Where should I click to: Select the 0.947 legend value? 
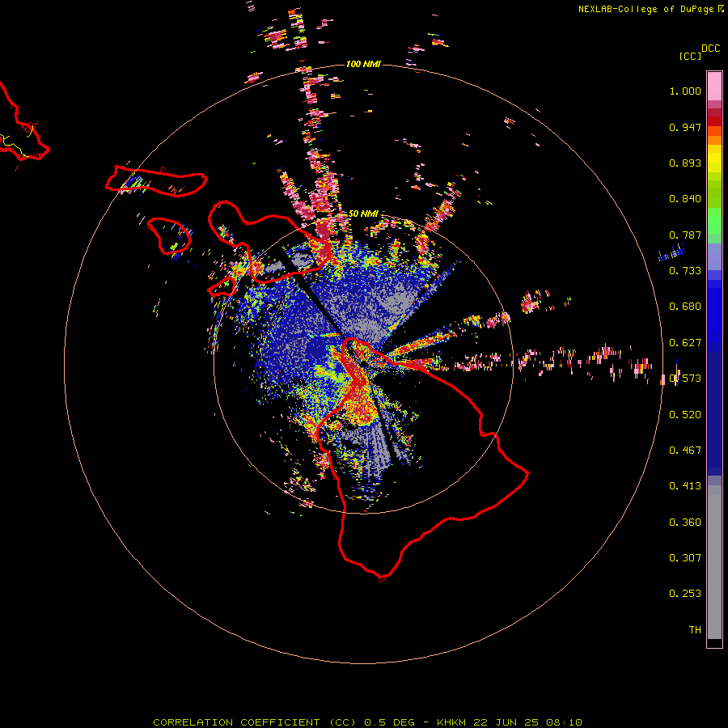point(685,127)
